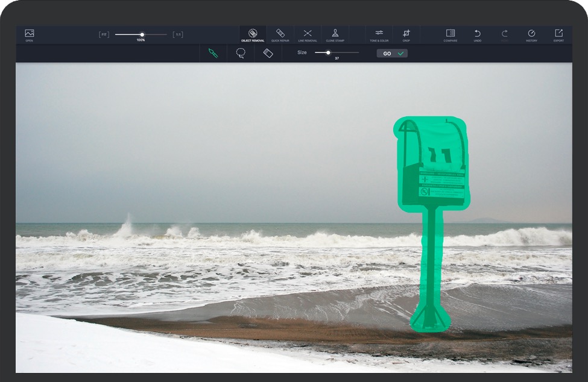Screen dimensions: 588x382
Task: Select the lasso selection tool
Action: point(241,53)
